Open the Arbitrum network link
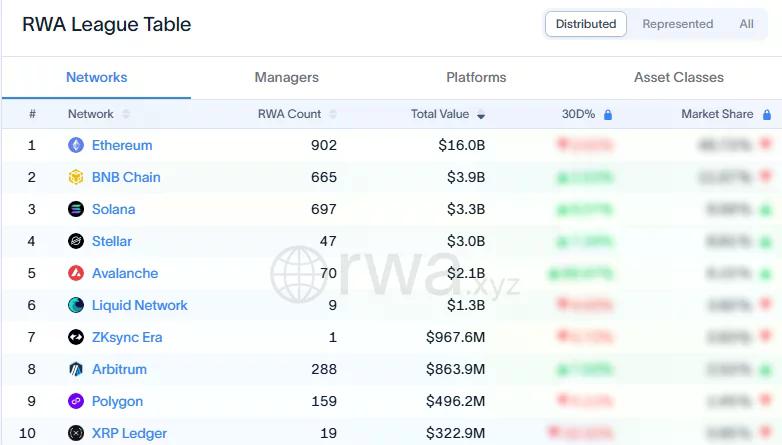Screen dimensions: 782x445 tap(119, 369)
